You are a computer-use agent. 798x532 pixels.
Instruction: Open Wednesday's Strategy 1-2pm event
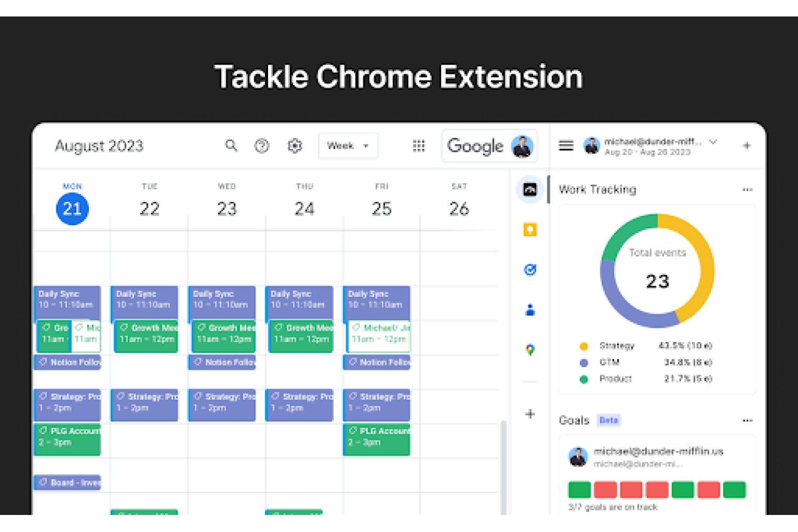[x=222, y=405]
